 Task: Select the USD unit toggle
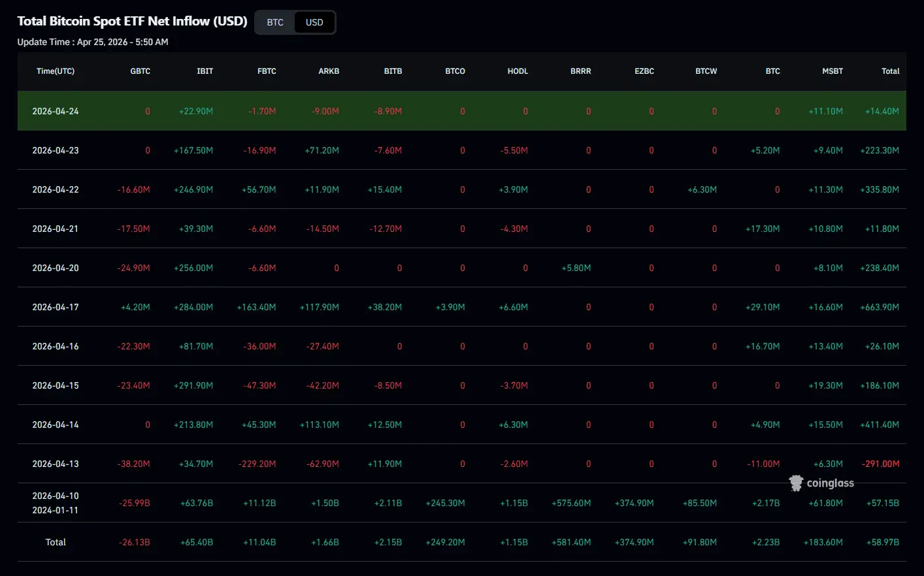[x=314, y=22]
